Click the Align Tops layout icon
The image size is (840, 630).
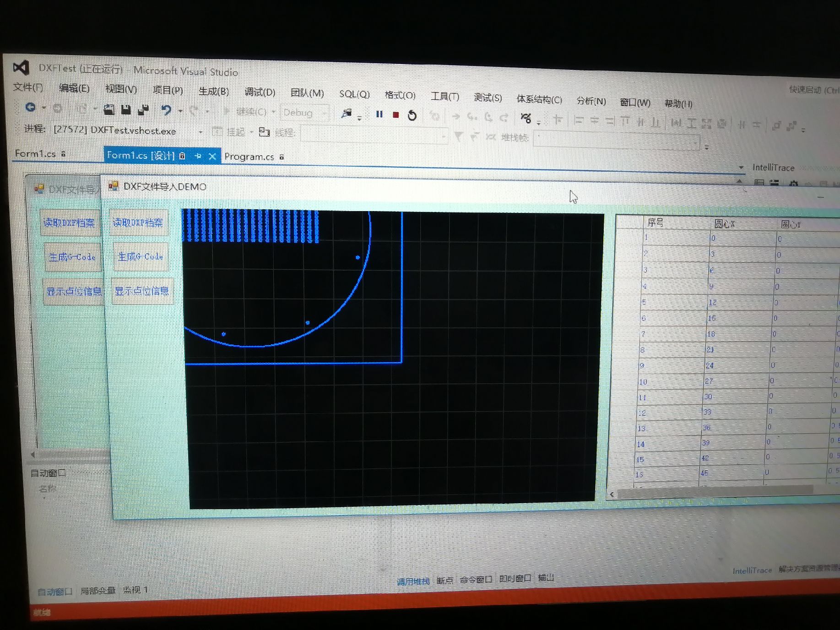[625, 121]
